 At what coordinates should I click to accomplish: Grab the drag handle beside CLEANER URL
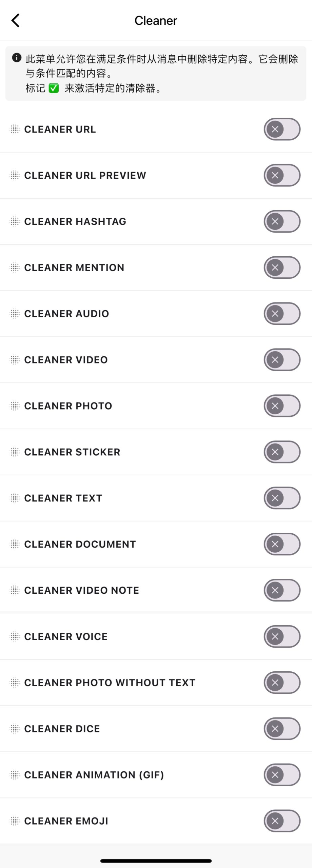(x=15, y=129)
